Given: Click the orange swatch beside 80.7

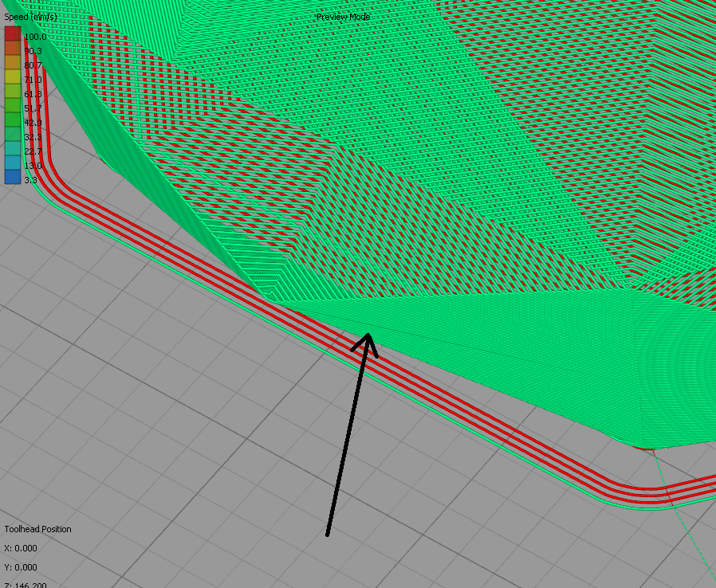Looking at the screenshot, I should (x=13, y=63).
